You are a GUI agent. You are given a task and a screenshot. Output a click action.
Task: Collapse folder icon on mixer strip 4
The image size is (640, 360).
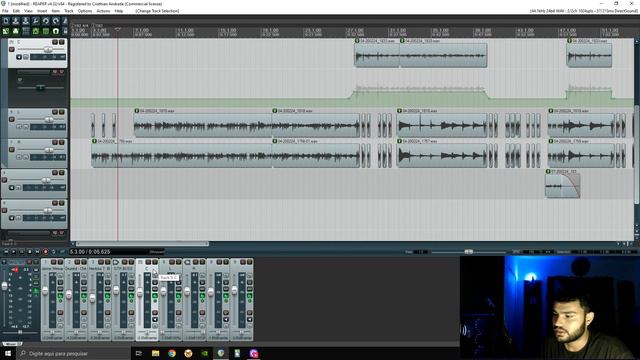(116, 262)
